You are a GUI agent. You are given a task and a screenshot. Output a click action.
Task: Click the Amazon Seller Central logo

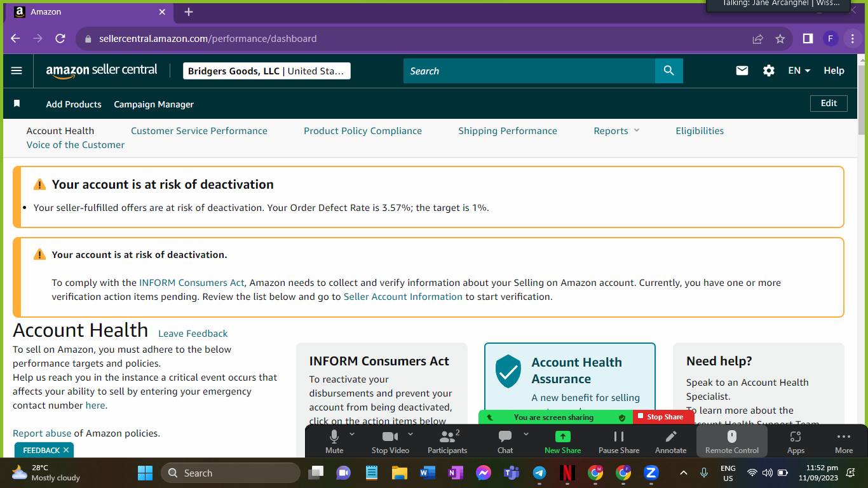pos(102,71)
